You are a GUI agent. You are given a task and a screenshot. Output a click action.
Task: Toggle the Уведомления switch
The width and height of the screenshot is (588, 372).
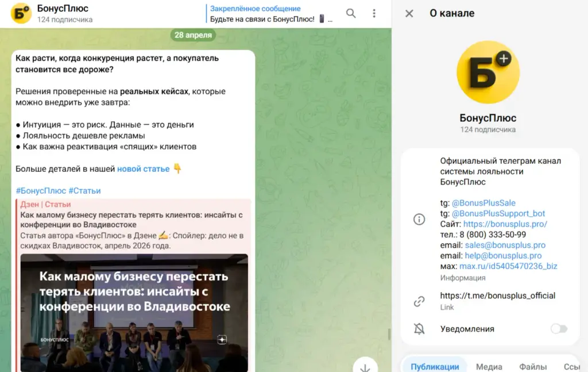[x=559, y=329]
